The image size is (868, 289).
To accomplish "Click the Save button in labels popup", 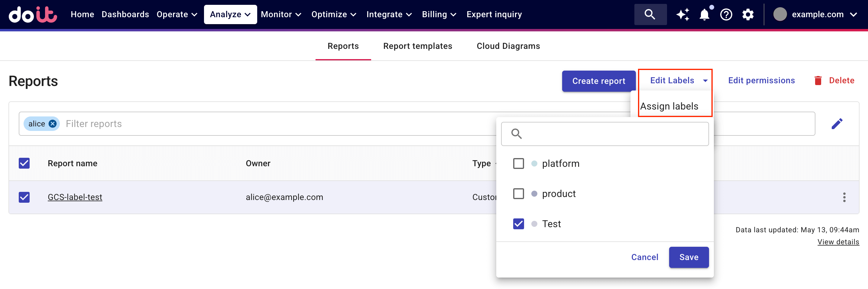I will 689,257.
